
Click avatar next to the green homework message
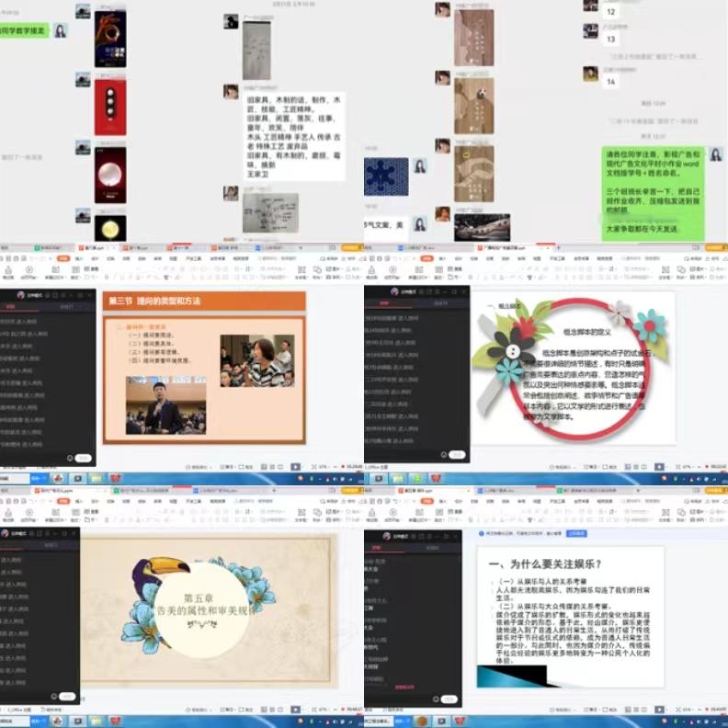pos(715,154)
